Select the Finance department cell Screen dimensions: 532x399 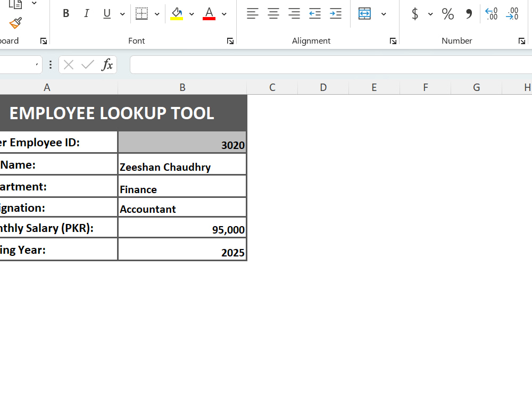182,186
